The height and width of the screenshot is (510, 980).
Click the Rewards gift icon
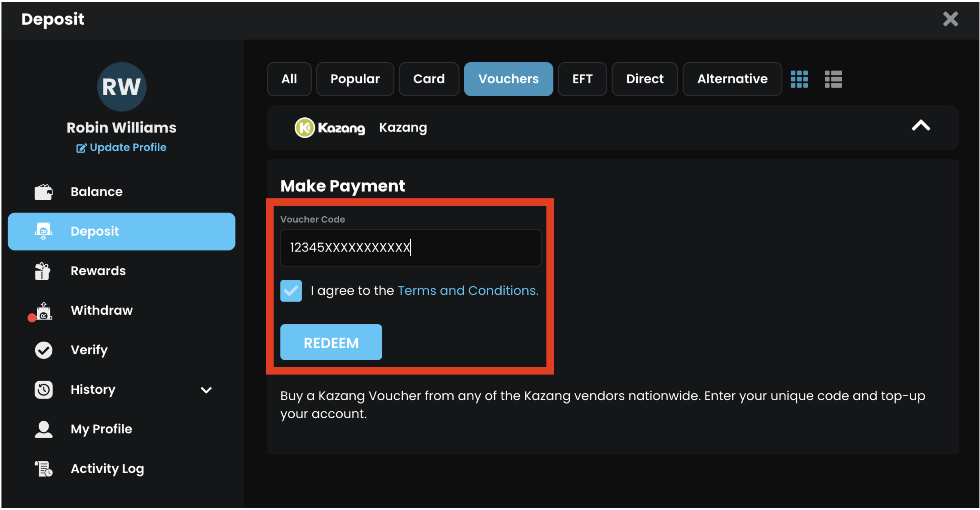click(x=42, y=271)
